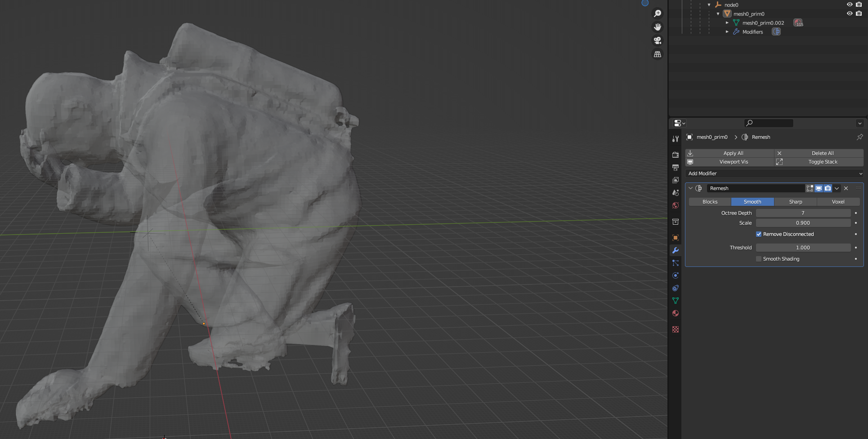Toggle Remesh modifier render display

pyautogui.click(x=828, y=188)
